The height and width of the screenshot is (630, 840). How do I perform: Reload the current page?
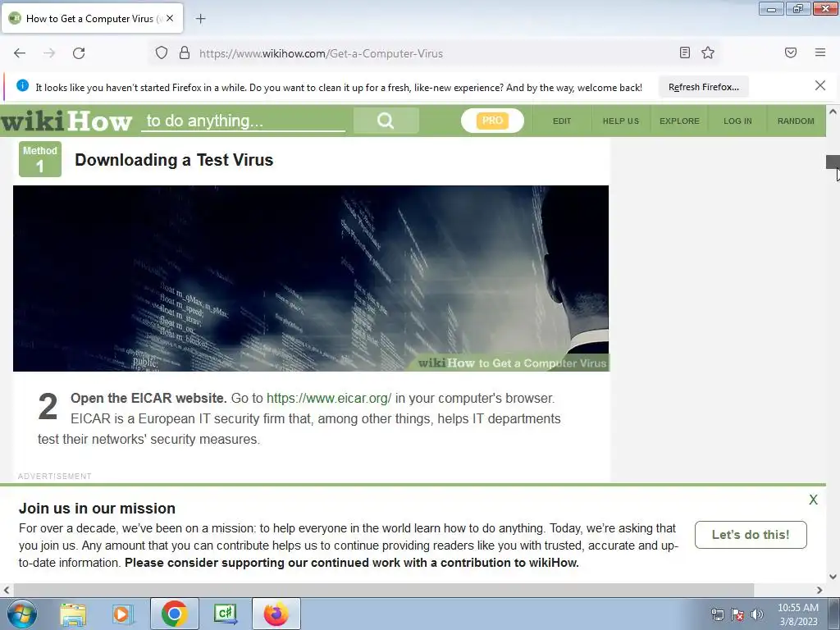79,53
